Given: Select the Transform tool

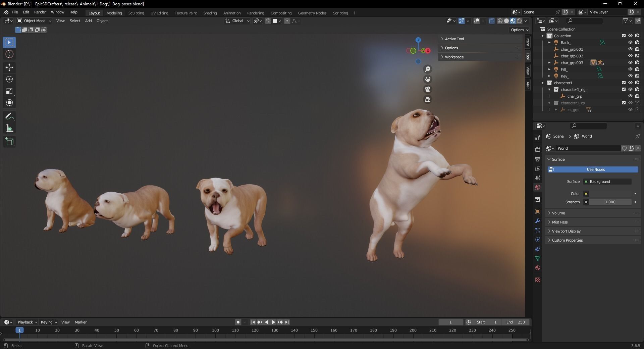Looking at the screenshot, I should [x=9, y=103].
